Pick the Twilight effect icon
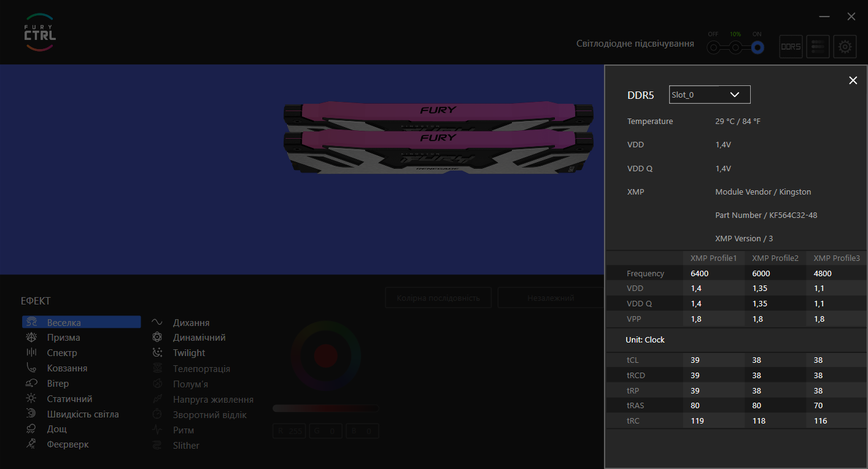 (x=157, y=353)
